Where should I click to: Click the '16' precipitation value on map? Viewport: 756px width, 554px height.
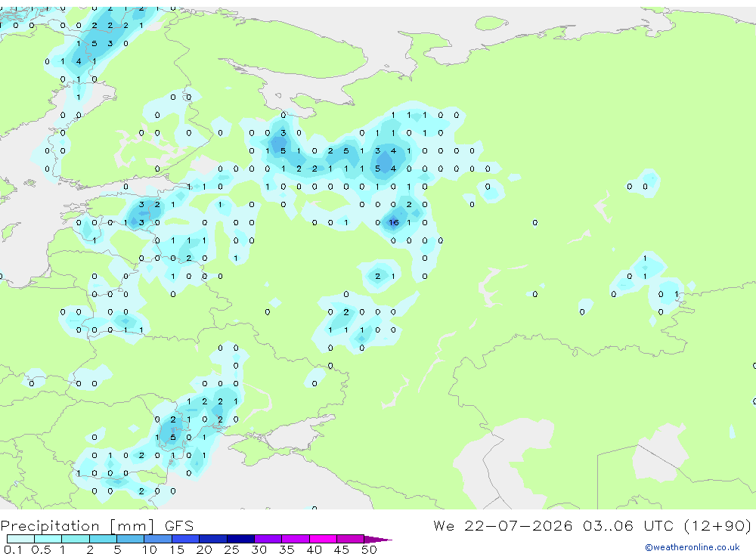394,222
